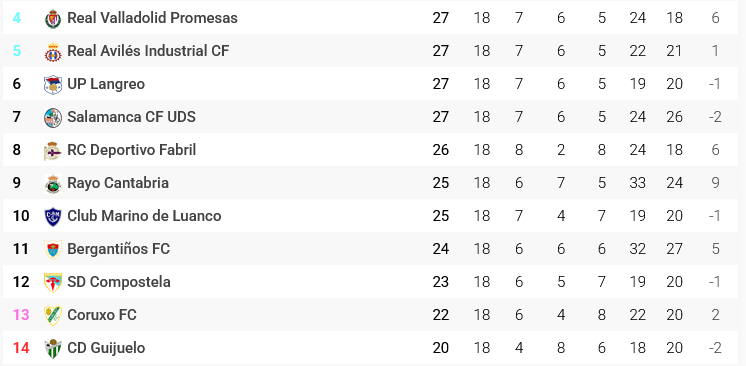Open the CD Guijuelo team link

coord(106,347)
